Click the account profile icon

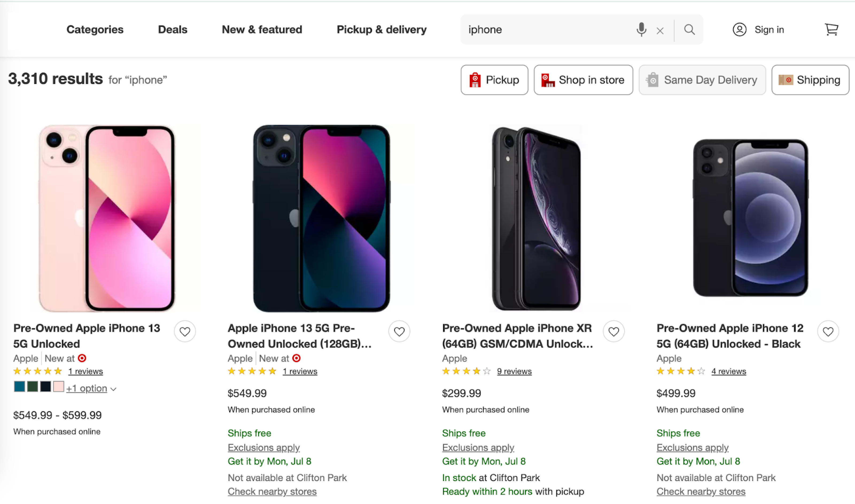pos(739,30)
